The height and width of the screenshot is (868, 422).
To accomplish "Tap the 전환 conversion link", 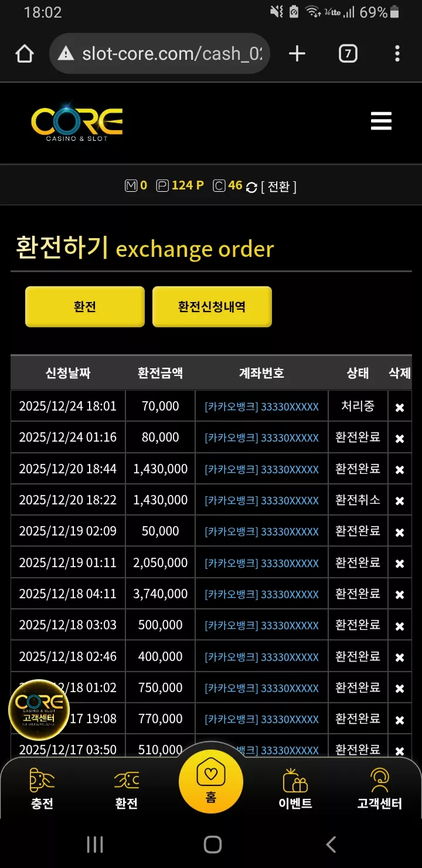I will click(x=279, y=187).
